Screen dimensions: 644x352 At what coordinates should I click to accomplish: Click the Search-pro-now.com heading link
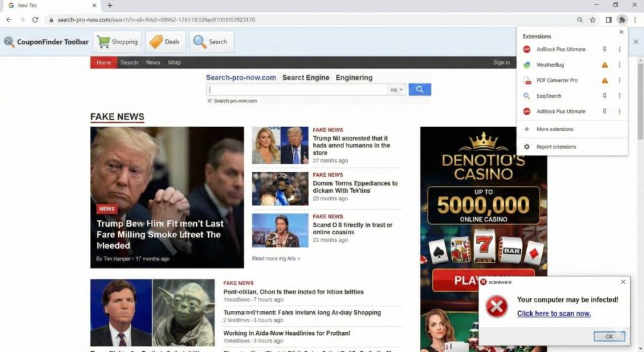[x=241, y=77]
